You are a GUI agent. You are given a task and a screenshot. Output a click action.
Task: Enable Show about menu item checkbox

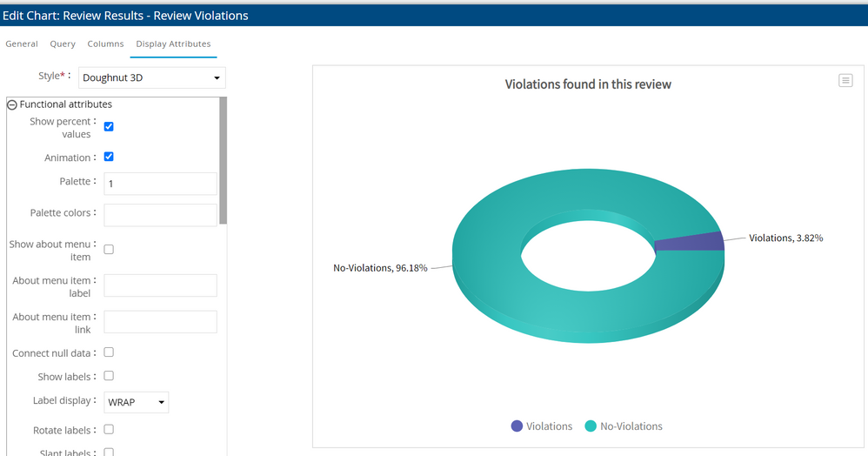click(x=109, y=250)
